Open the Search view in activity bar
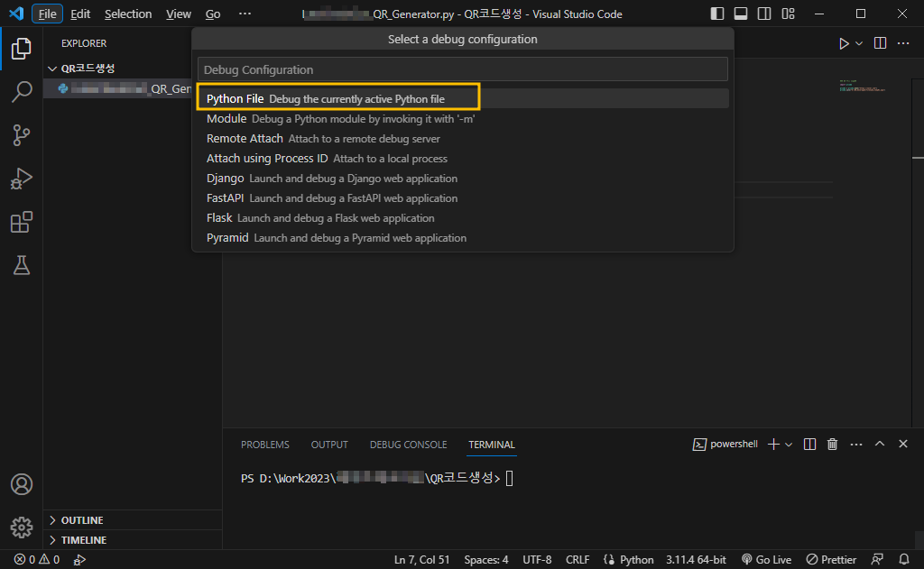 coord(22,92)
